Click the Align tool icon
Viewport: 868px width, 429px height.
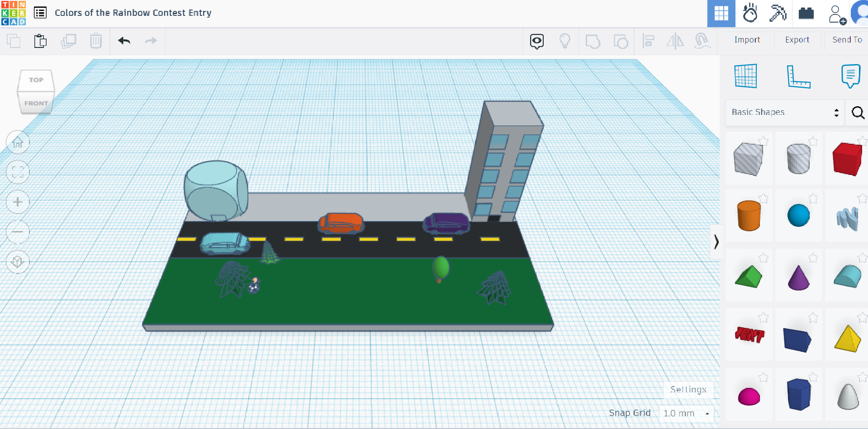click(x=649, y=41)
